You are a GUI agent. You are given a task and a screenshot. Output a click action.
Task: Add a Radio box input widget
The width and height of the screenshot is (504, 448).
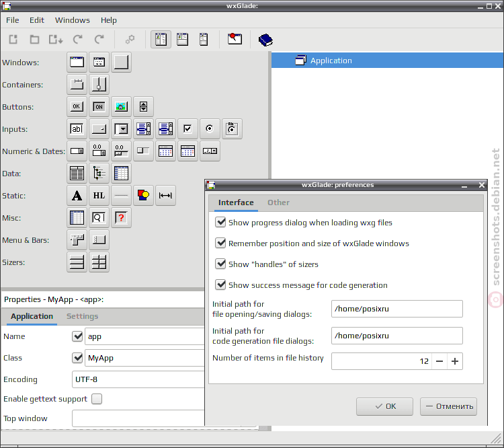(x=232, y=128)
